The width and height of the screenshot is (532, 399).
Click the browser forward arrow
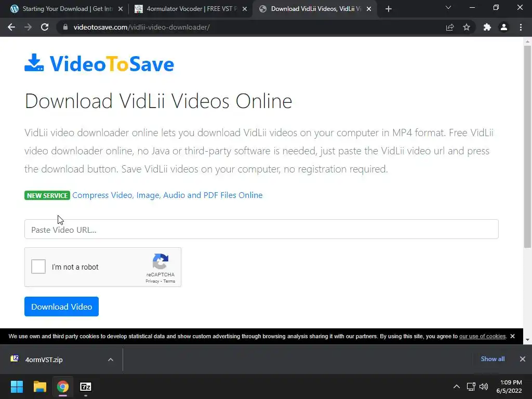28,27
